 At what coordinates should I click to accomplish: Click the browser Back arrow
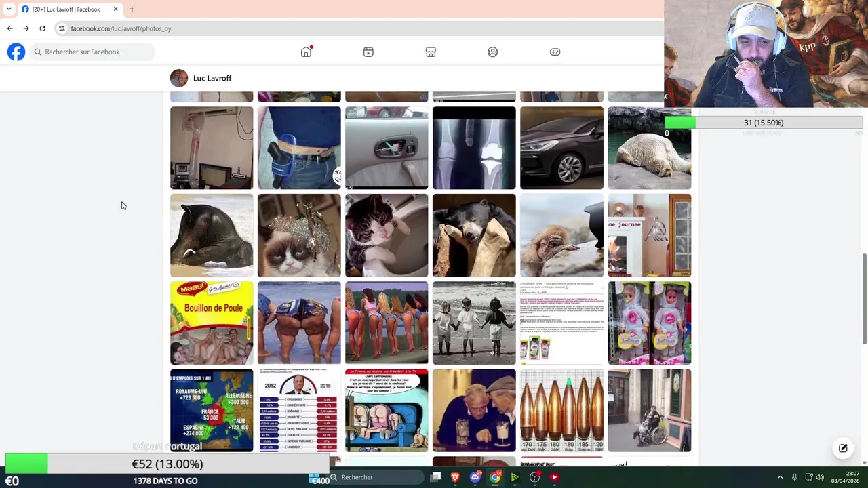[9, 28]
